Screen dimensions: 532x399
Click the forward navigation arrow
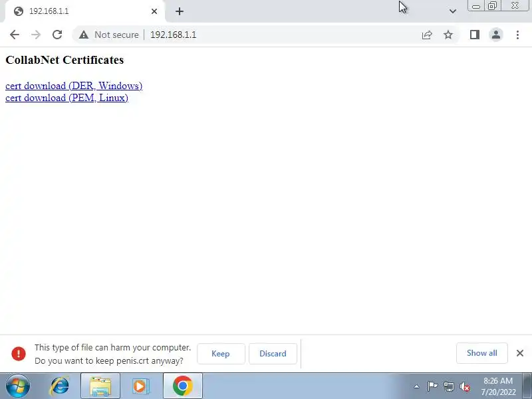(36, 35)
